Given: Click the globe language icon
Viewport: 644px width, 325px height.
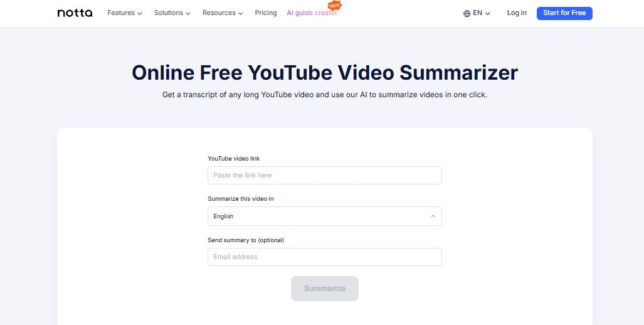Looking at the screenshot, I should point(467,13).
